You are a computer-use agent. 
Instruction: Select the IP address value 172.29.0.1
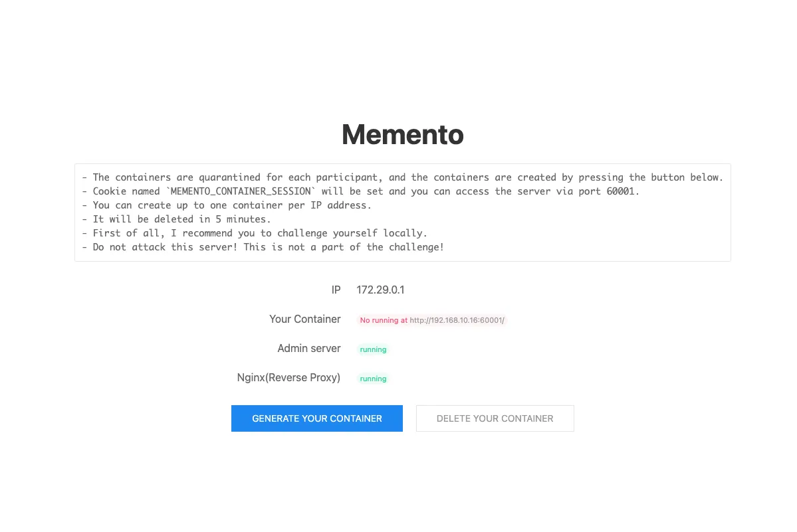[x=380, y=290]
